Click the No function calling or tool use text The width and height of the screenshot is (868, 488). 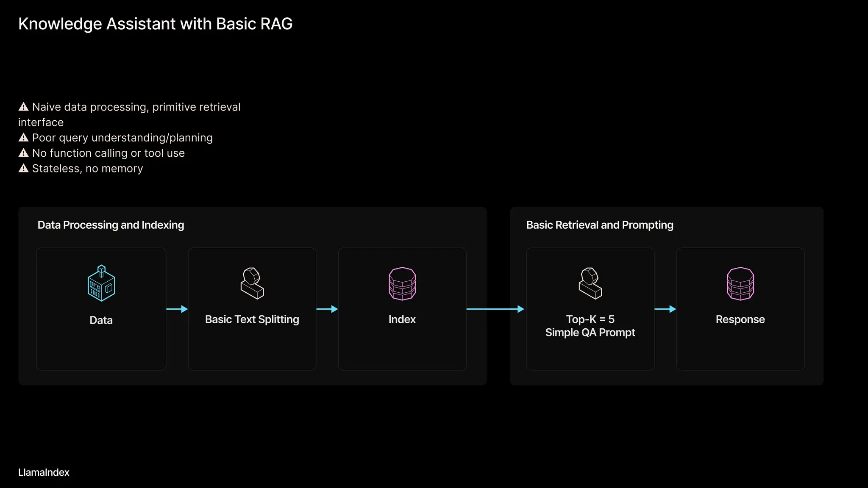(108, 153)
